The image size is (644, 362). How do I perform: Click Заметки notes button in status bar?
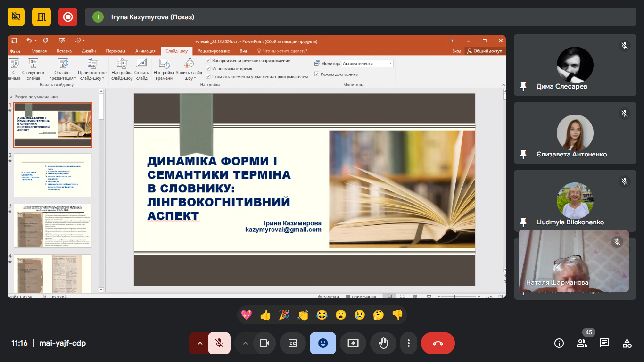pyautogui.click(x=329, y=297)
